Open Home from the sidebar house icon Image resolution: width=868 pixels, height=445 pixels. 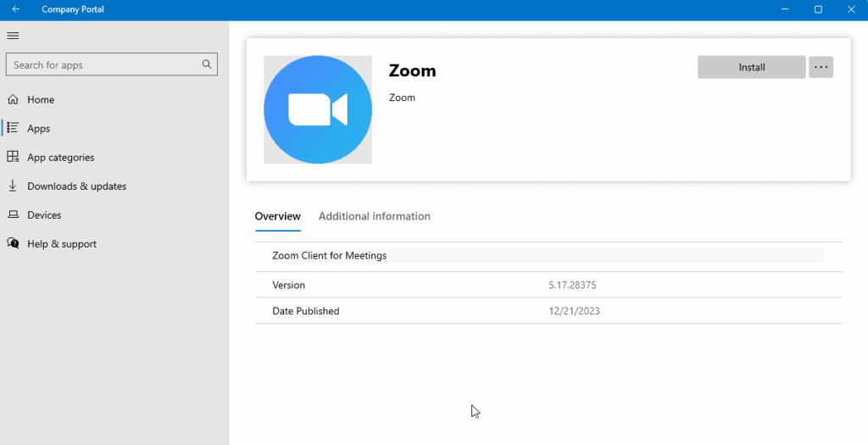[x=13, y=100]
